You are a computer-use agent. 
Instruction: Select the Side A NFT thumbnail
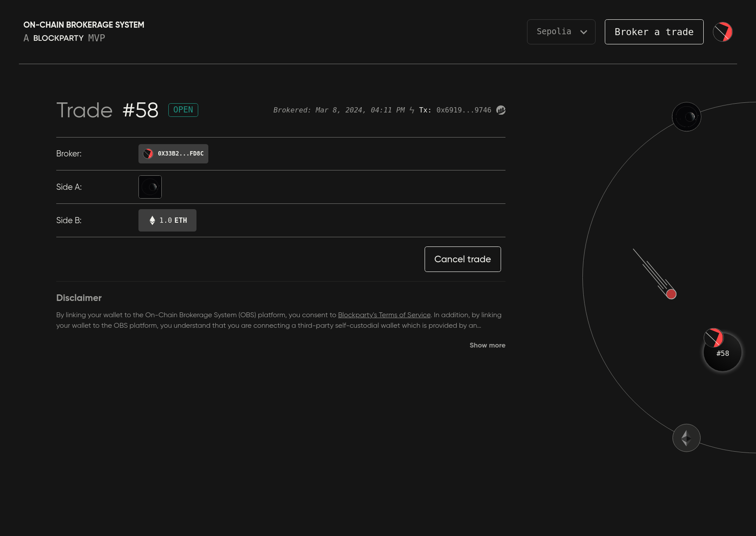click(x=150, y=187)
